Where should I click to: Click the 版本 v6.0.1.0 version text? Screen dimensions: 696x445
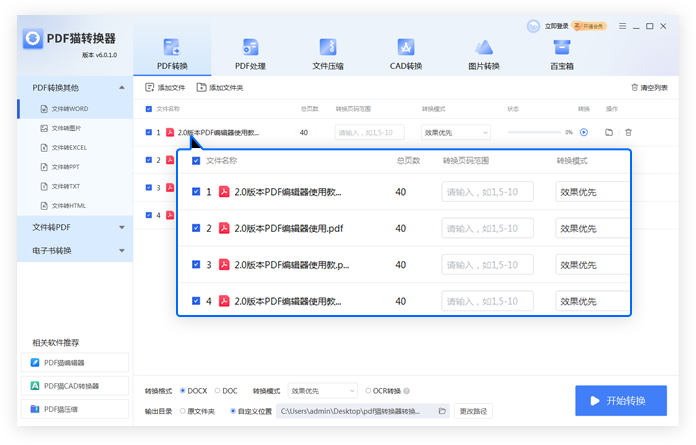click(99, 55)
